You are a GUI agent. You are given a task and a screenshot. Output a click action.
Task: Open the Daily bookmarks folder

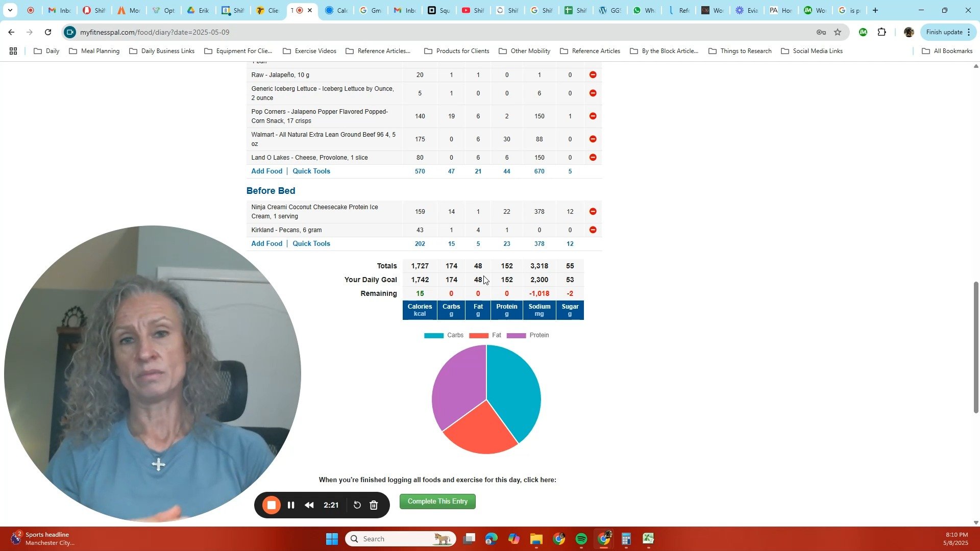coord(46,51)
